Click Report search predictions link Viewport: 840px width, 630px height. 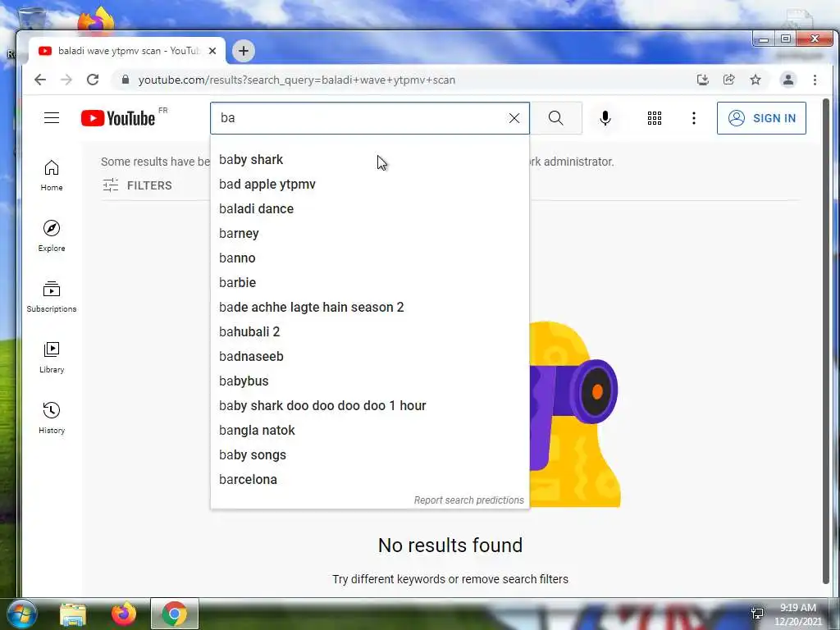[x=468, y=500]
